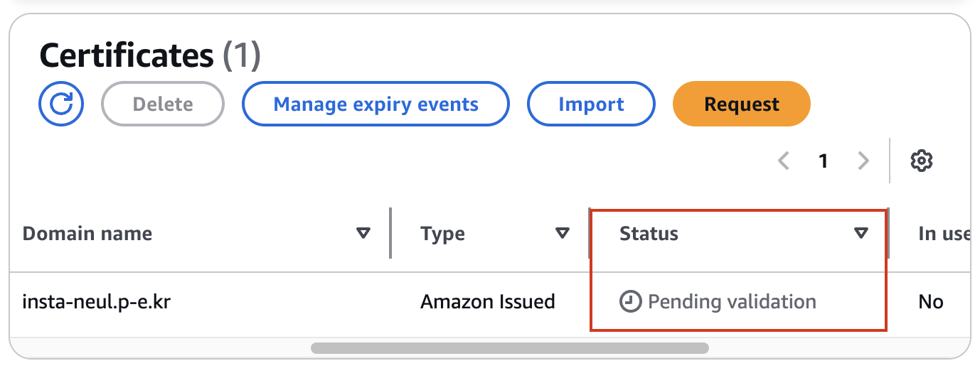
Task: Click the Pending validation status text
Action: pos(733,302)
